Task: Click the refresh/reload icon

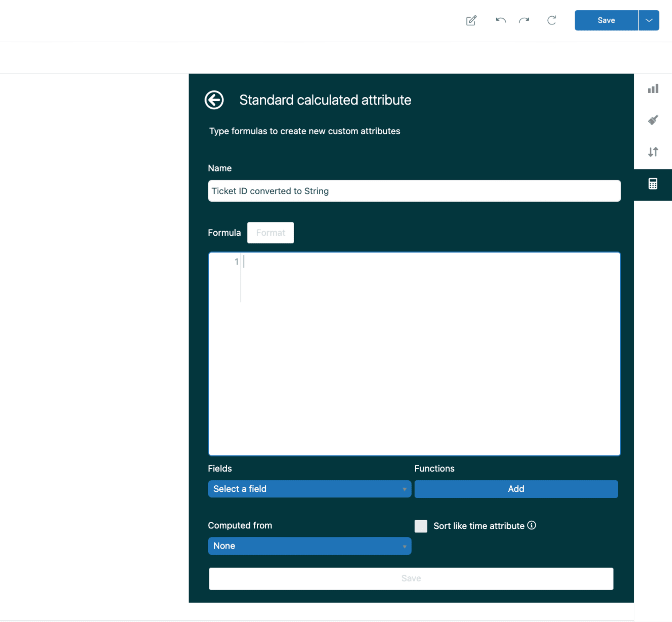Action: coord(550,20)
